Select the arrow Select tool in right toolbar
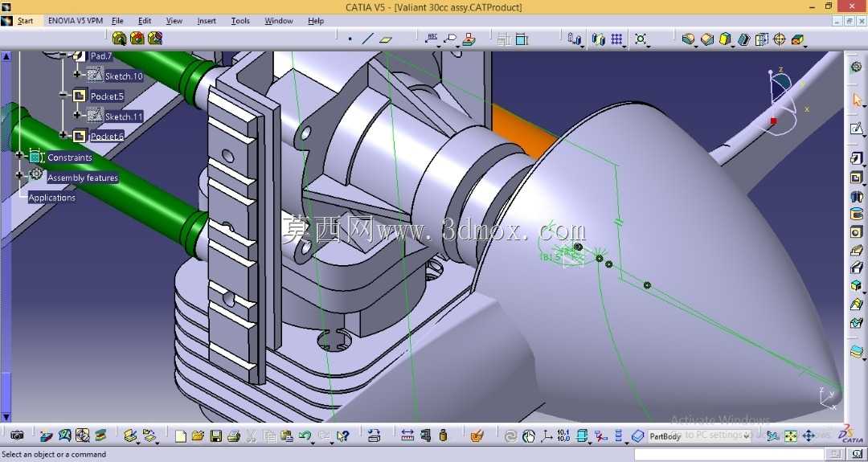 pyautogui.click(x=857, y=100)
